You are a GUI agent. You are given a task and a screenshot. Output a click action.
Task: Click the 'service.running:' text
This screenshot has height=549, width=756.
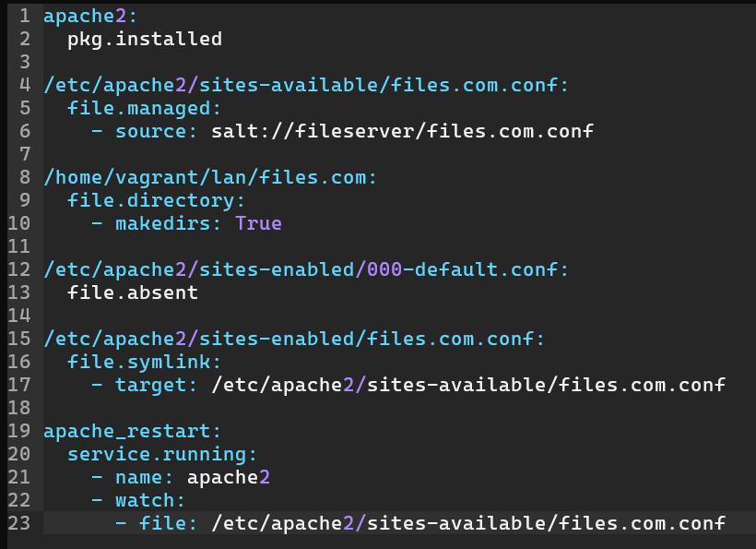pyautogui.click(x=162, y=454)
